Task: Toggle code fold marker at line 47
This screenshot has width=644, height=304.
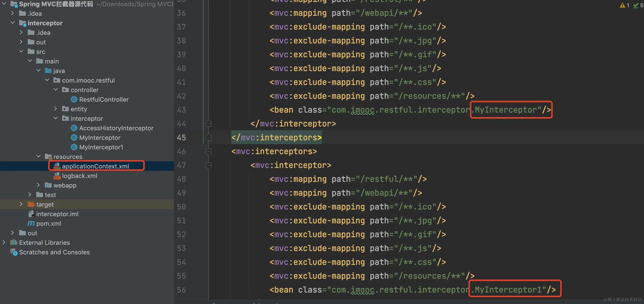Action: [x=208, y=165]
